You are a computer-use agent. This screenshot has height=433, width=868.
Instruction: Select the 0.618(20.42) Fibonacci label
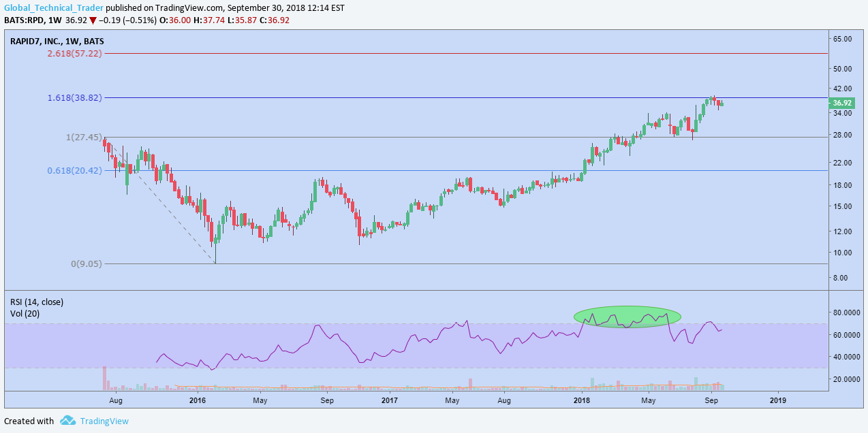pos(75,171)
